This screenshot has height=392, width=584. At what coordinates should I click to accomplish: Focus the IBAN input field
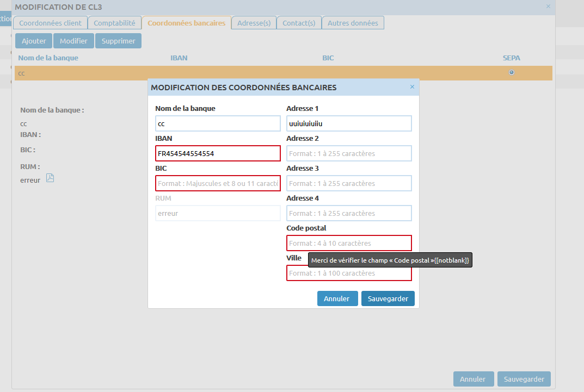click(218, 153)
